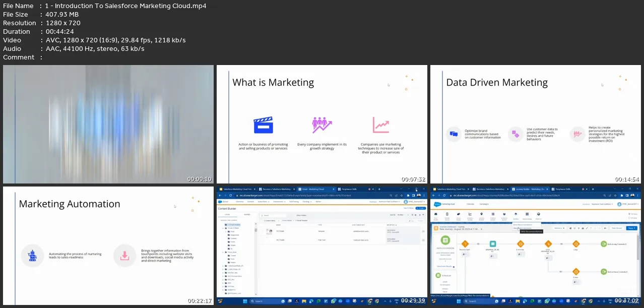Click the 'What is Marketing' slide title

tap(273, 82)
